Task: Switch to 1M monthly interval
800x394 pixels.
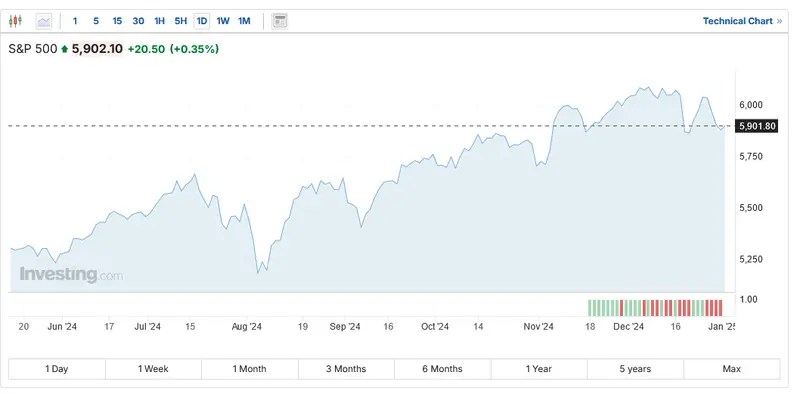Action: pyautogui.click(x=244, y=21)
